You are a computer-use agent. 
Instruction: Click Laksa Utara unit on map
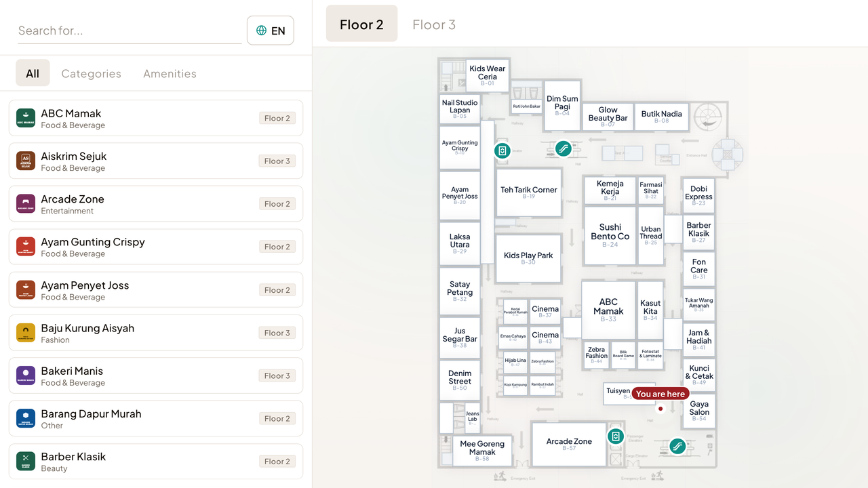460,243
